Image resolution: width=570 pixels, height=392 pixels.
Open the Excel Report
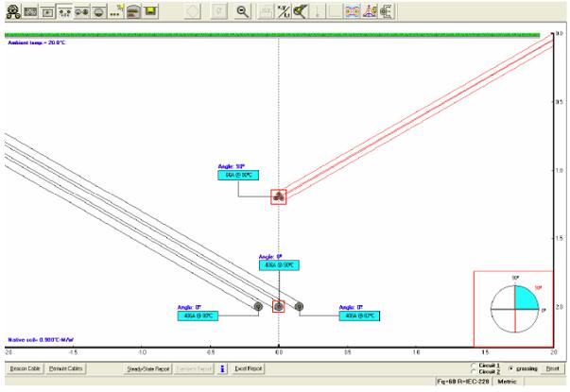[x=248, y=368]
